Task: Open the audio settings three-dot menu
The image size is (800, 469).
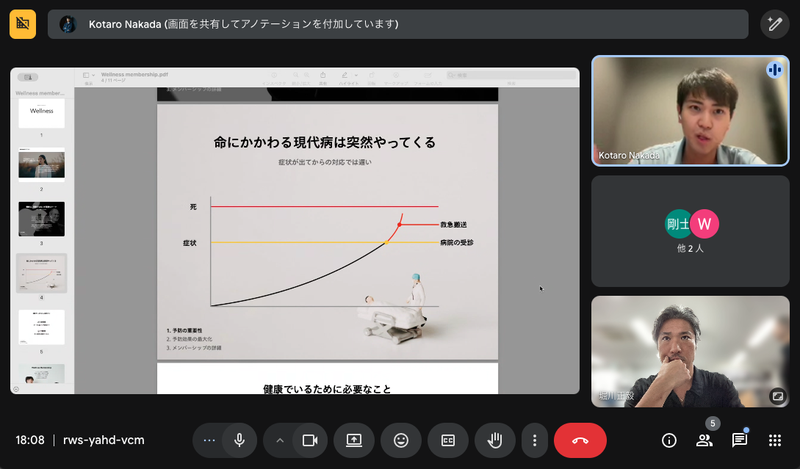Action: point(209,440)
